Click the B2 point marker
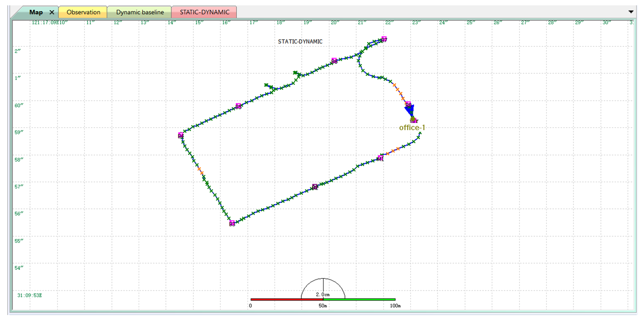Image resolution: width=644 pixels, height=319 pixels. click(x=315, y=187)
